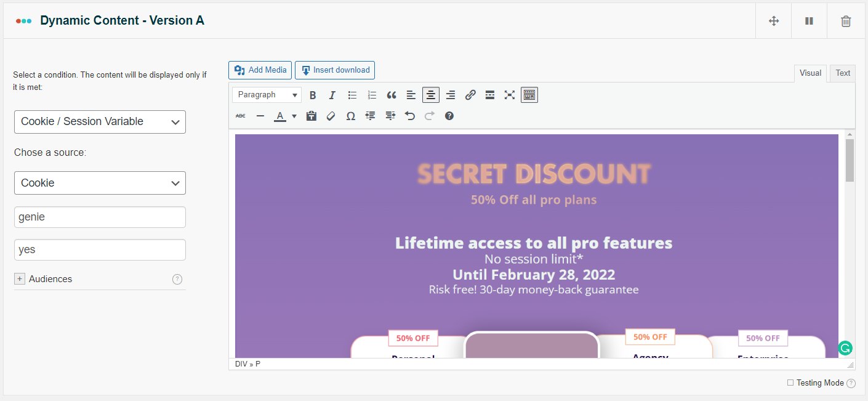The width and height of the screenshot is (868, 401).
Task: Toggle center text alignment
Action: coord(430,95)
